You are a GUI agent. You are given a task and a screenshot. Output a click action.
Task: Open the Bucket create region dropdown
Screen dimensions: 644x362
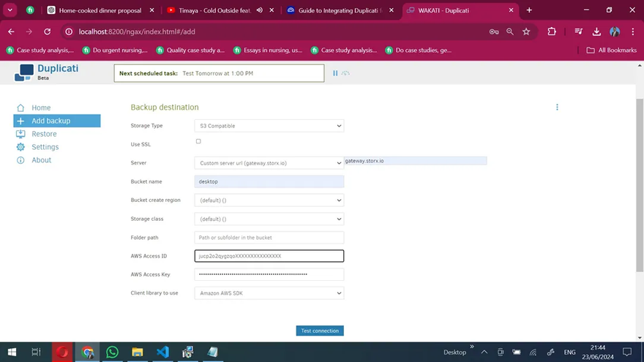(x=269, y=200)
